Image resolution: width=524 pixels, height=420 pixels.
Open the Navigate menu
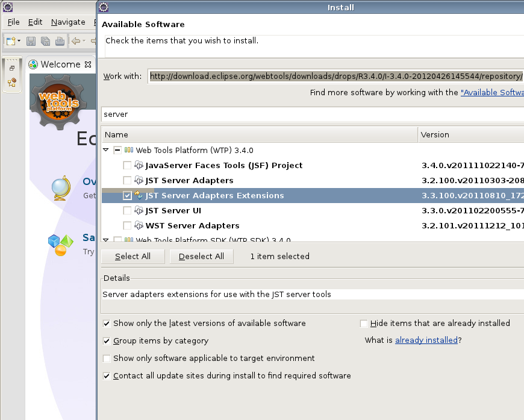(68, 22)
